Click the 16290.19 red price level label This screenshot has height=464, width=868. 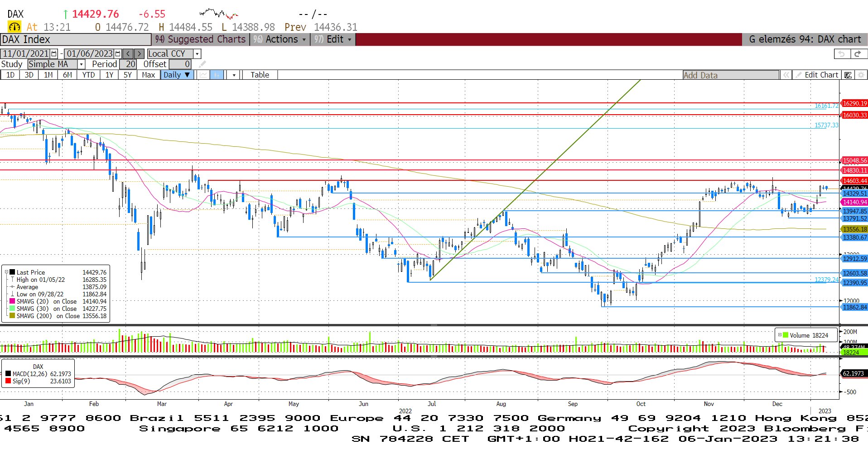[854, 103]
